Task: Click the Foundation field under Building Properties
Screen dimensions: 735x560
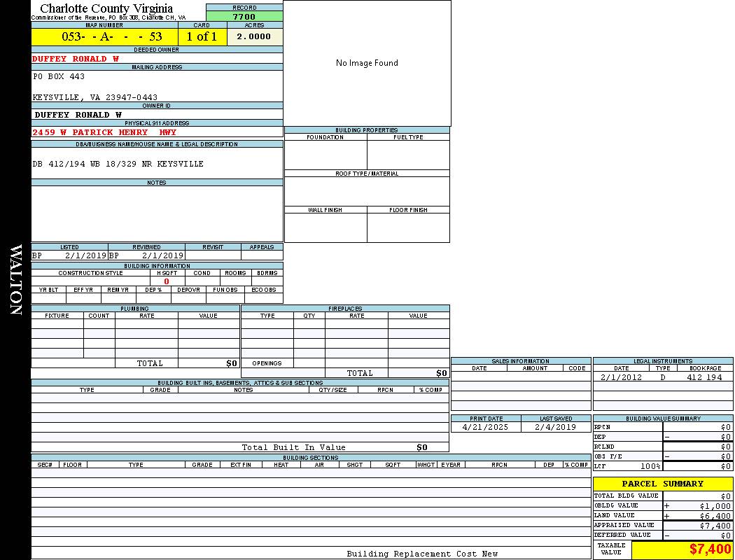Action: point(325,155)
